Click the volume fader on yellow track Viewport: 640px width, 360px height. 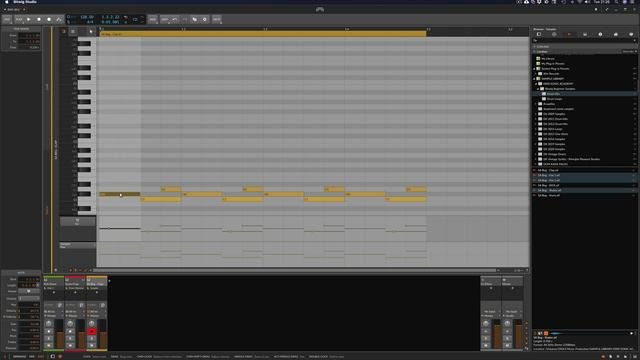pos(102,335)
